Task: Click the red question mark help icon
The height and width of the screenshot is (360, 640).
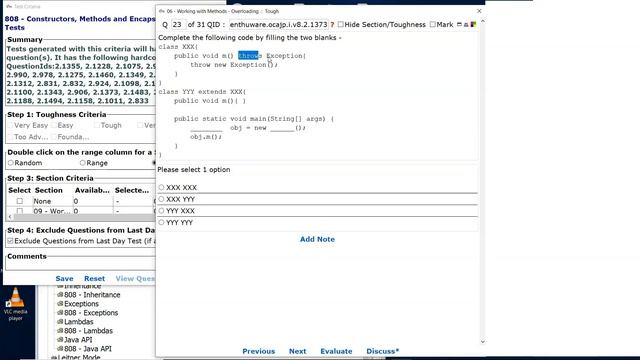Action: pos(332,24)
